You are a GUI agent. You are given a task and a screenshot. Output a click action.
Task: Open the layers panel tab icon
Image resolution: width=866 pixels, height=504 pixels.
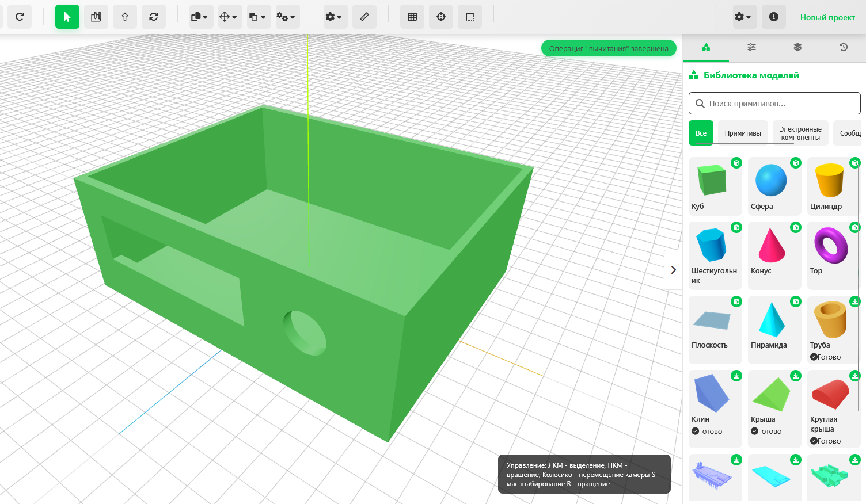pos(797,47)
